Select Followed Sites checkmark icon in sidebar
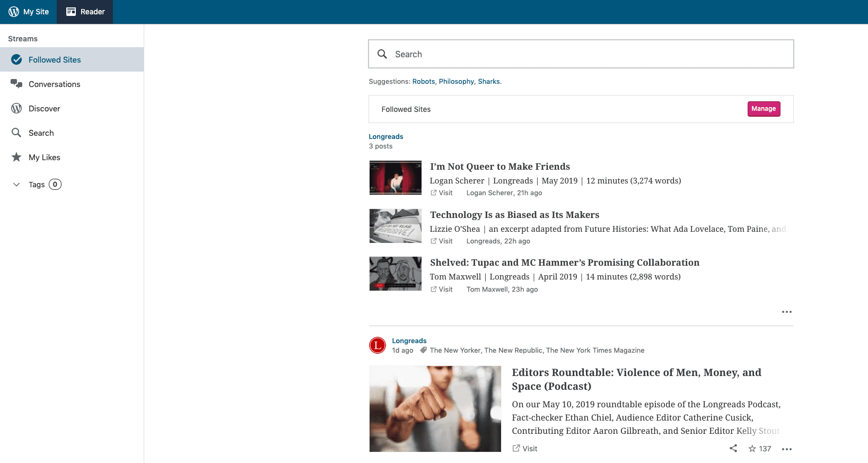The image size is (868, 463). (16, 59)
